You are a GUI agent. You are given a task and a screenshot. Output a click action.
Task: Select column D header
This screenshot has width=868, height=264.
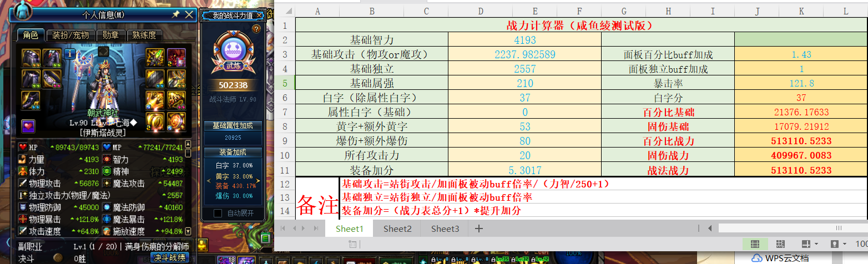pos(480,11)
